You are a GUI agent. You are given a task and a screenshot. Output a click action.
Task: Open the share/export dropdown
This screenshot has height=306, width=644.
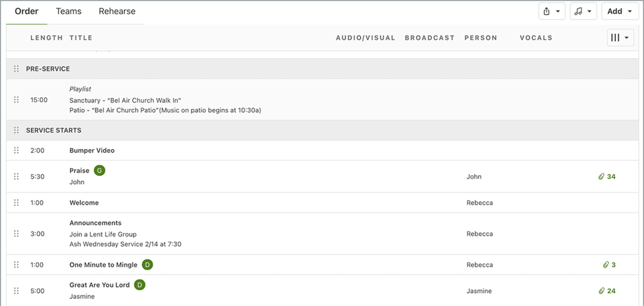552,11
